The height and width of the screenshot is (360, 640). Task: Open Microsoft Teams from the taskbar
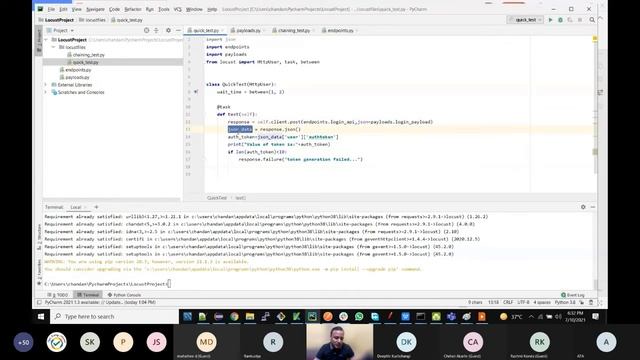[451, 316]
